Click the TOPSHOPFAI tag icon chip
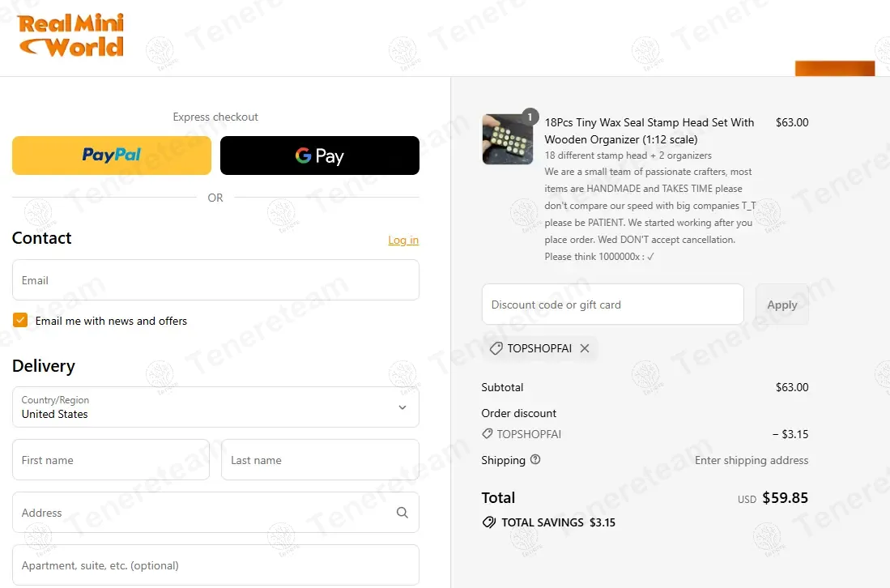The width and height of the screenshot is (890, 588). tap(496, 348)
